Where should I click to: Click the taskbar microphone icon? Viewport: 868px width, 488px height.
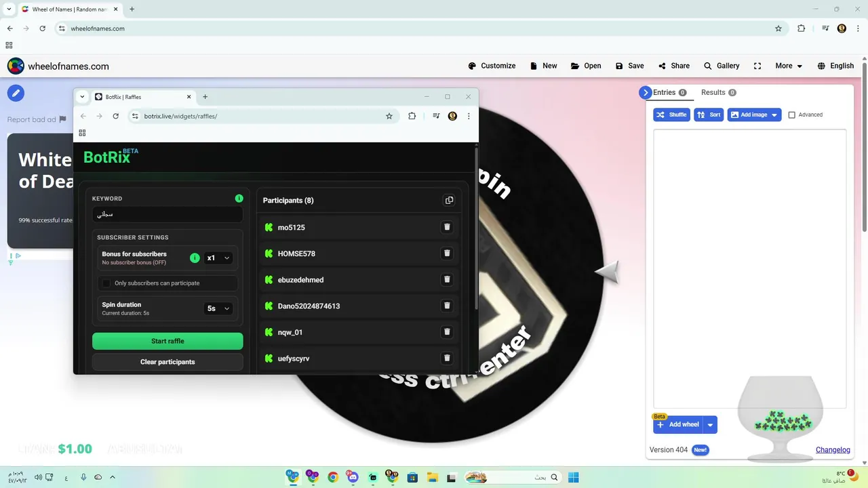(x=83, y=477)
